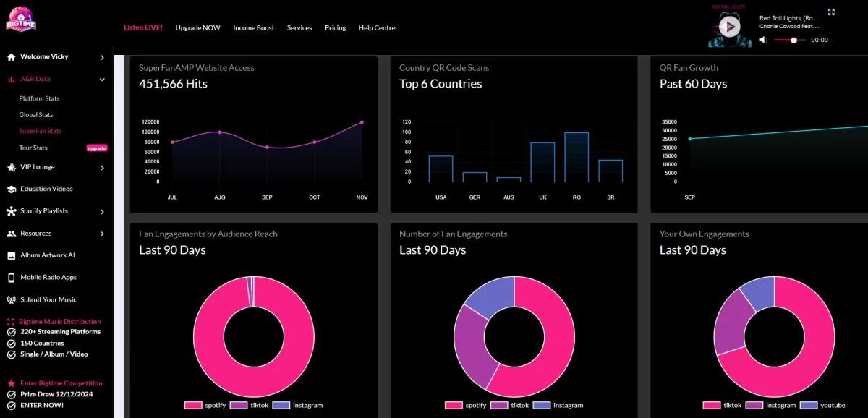The image size is (868, 418).
Task: Click the Spotify Playlists sidebar icon
Action: [x=12, y=211]
